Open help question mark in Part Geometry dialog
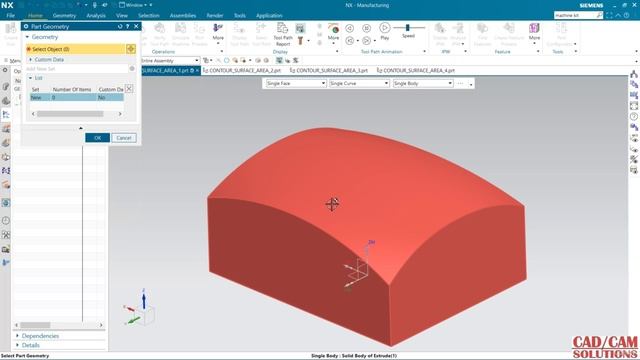 127,26
